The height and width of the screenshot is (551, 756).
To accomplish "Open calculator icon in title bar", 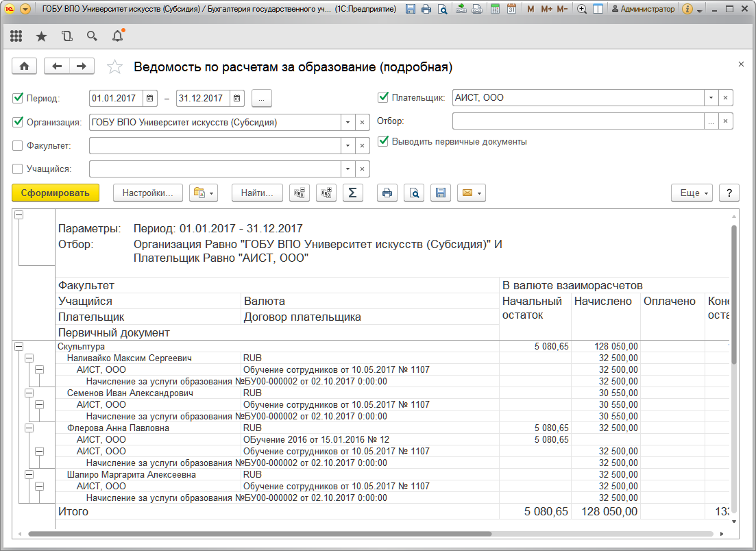I will [x=495, y=9].
